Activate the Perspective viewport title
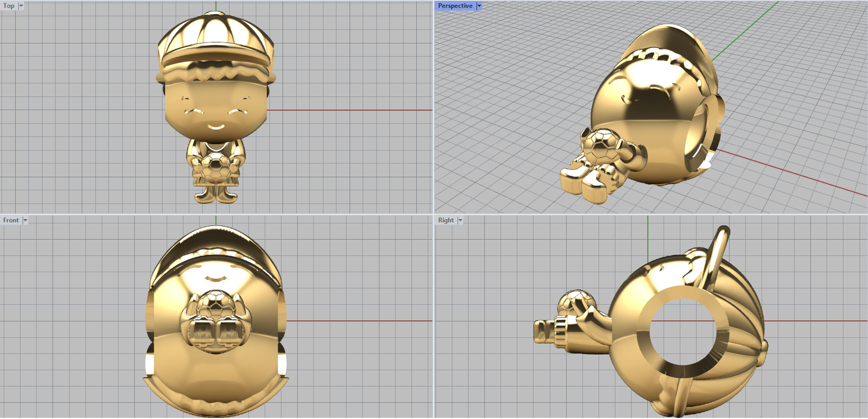This screenshot has width=868, height=419. (455, 6)
